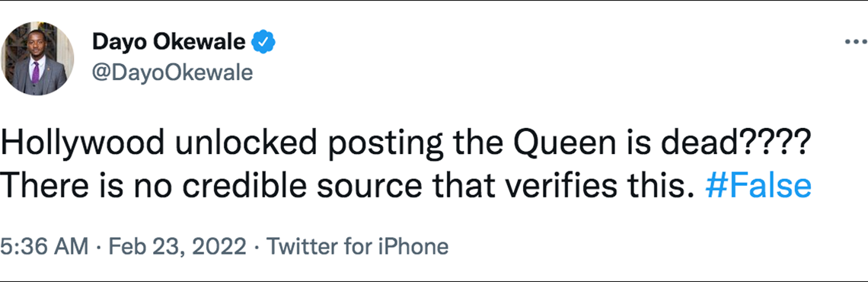868x282 pixels.
Task: Select the Feb 23, 2022 date
Action: pyautogui.click(x=177, y=246)
